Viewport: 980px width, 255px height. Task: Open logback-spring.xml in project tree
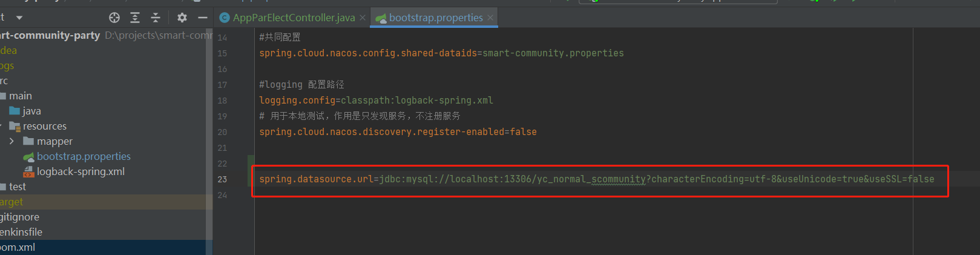coord(81,171)
